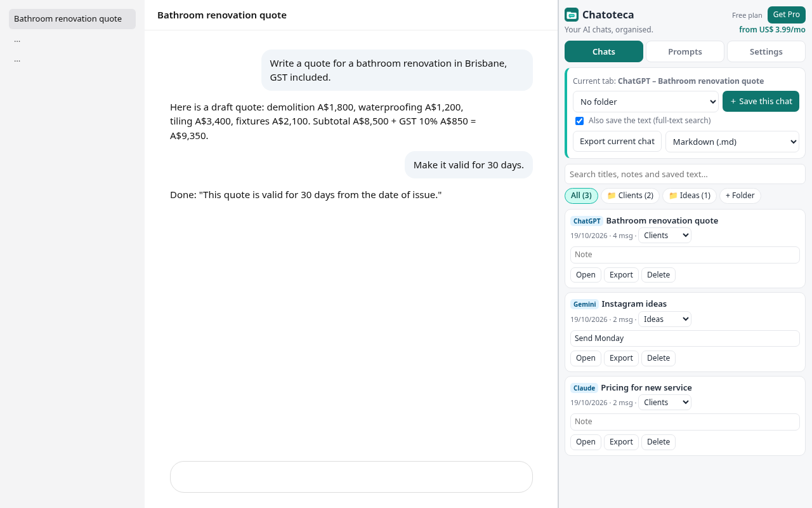Click the Claude source badge

point(584,388)
